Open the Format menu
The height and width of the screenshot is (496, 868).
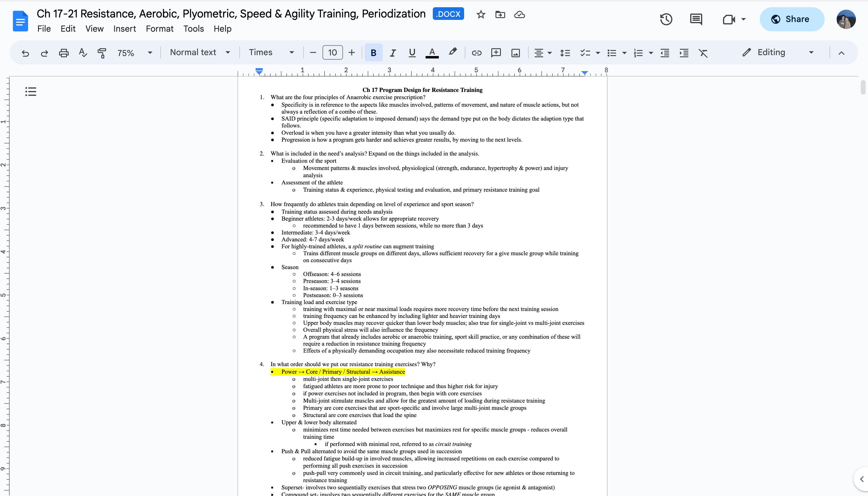[159, 29]
